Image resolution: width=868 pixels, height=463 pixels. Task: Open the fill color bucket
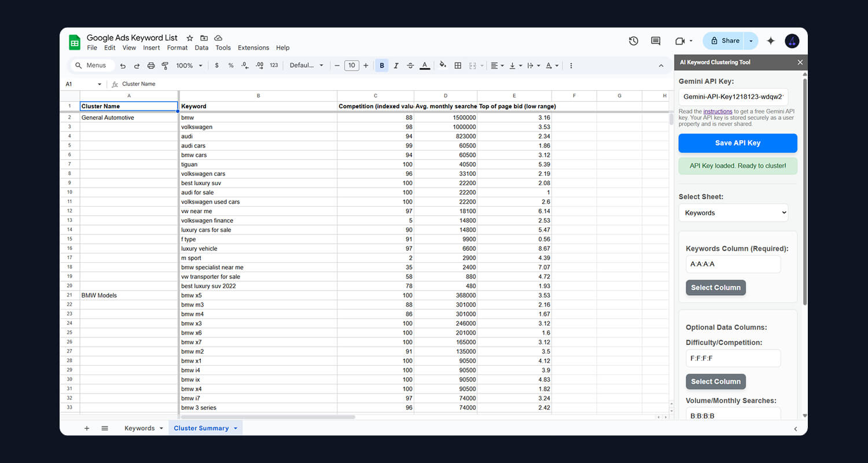click(443, 65)
